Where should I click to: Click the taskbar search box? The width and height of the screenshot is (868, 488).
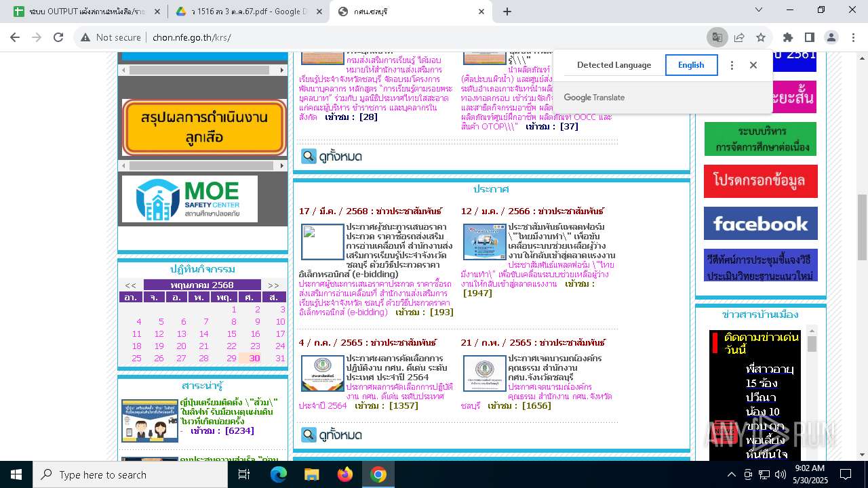(x=130, y=474)
